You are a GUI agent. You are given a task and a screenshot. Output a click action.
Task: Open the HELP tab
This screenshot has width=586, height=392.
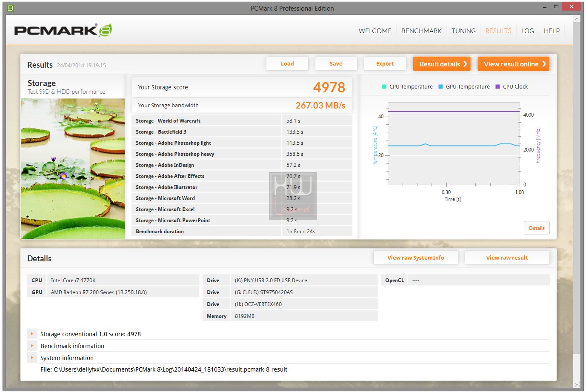552,31
